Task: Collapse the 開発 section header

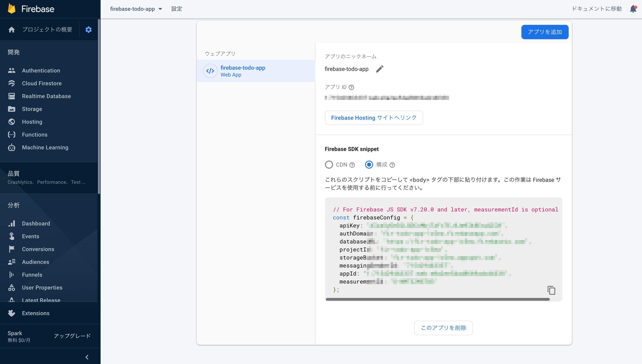Action: (13, 52)
